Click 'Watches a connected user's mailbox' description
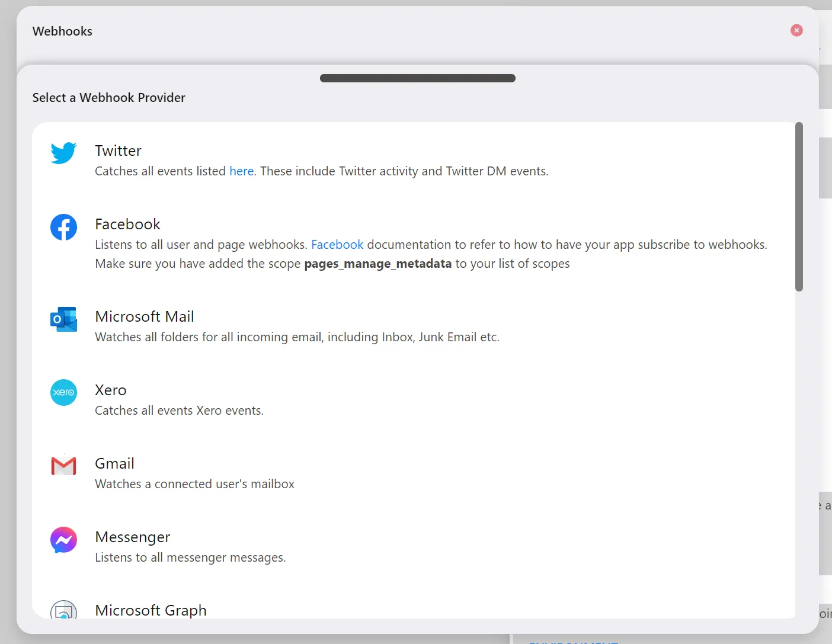The height and width of the screenshot is (644, 832). pos(194,484)
